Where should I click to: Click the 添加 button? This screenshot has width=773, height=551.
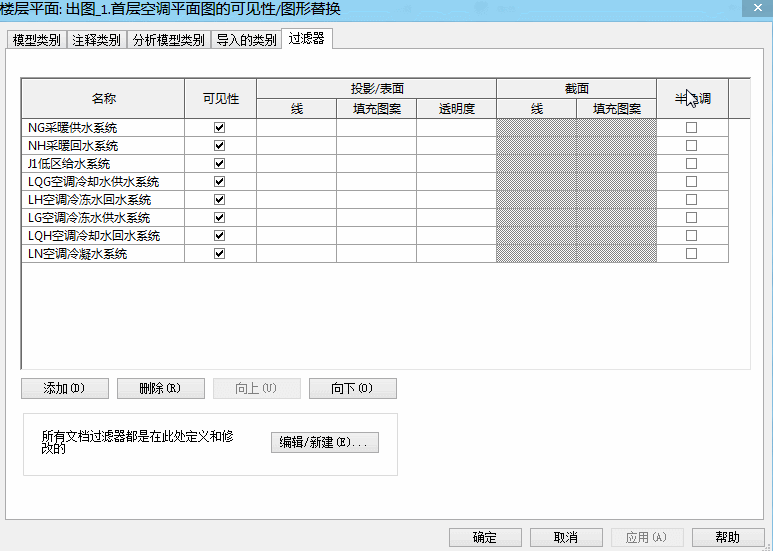[x=65, y=388]
